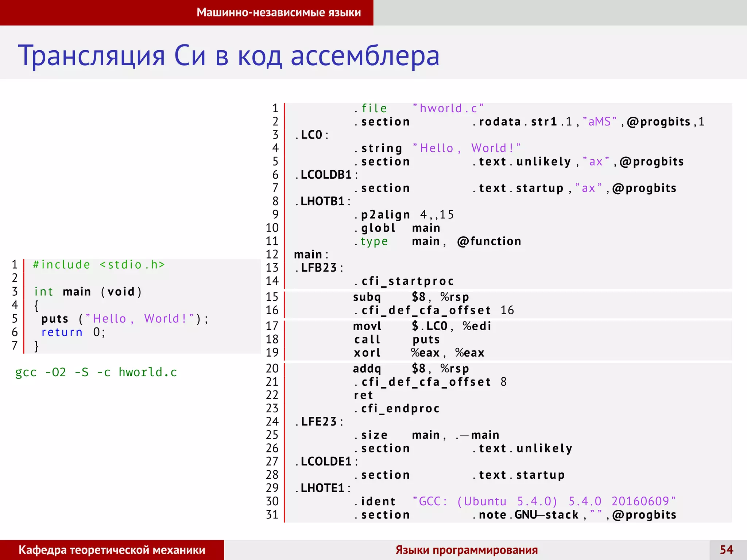Click the 'int main (void)' line
The height and width of the screenshot is (560, 747).
click(x=88, y=292)
